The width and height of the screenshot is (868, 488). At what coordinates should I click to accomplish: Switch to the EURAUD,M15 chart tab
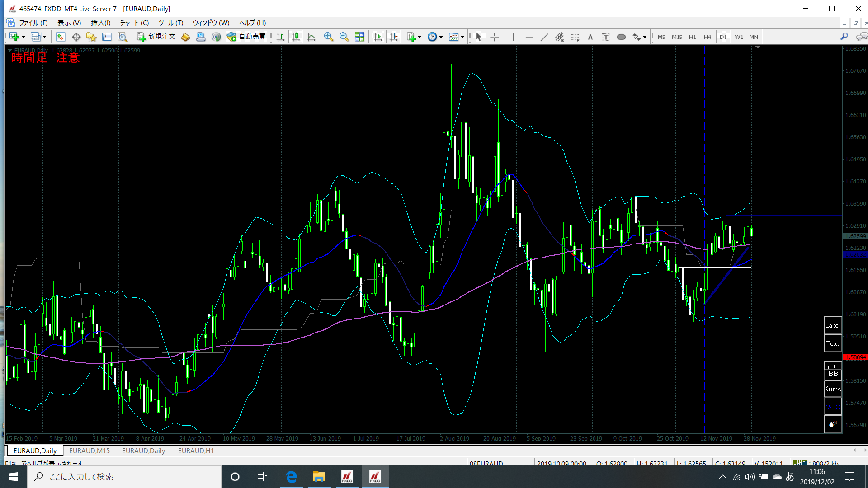[90, 451]
